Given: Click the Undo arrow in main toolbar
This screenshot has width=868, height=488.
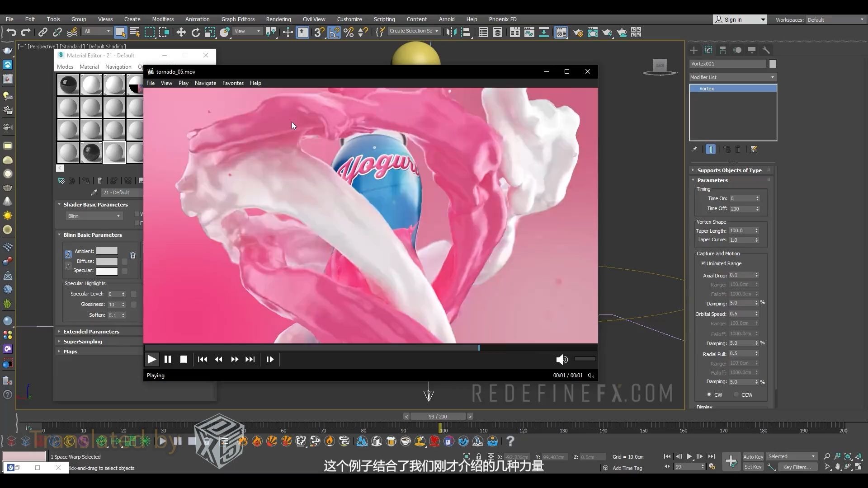Looking at the screenshot, I should (11, 32).
